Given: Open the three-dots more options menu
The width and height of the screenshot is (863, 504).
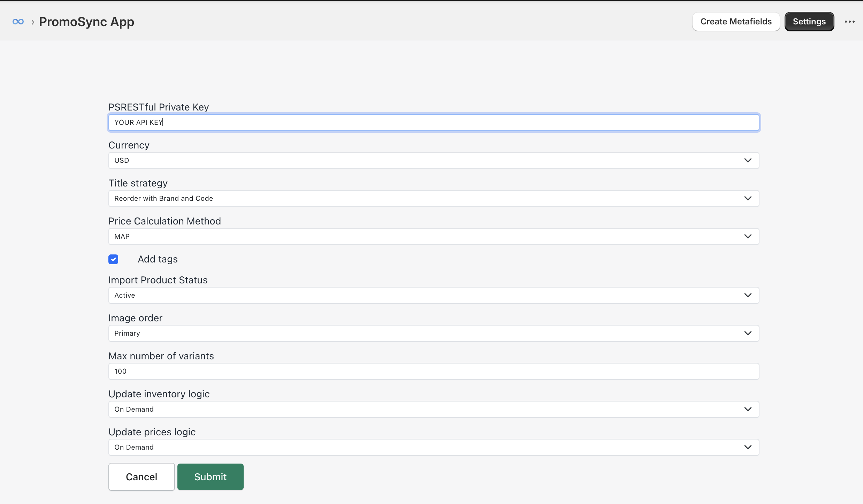Looking at the screenshot, I should point(849,22).
